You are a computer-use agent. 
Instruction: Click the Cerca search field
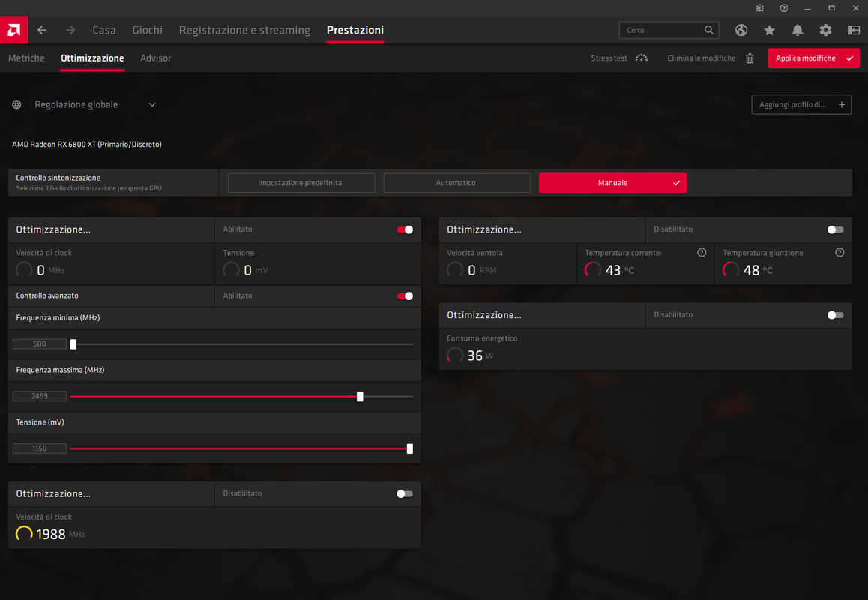pyautogui.click(x=669, y=30)
